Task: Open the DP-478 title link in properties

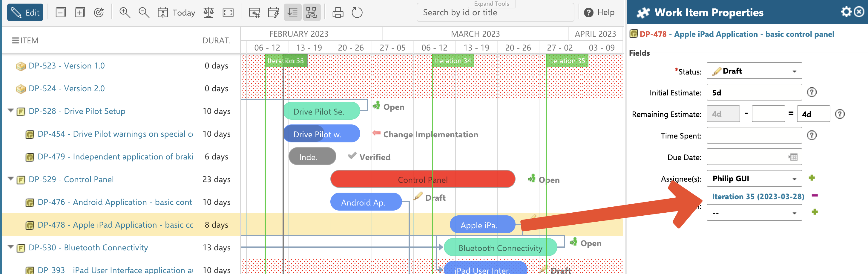Action: [x=737, y=34]
